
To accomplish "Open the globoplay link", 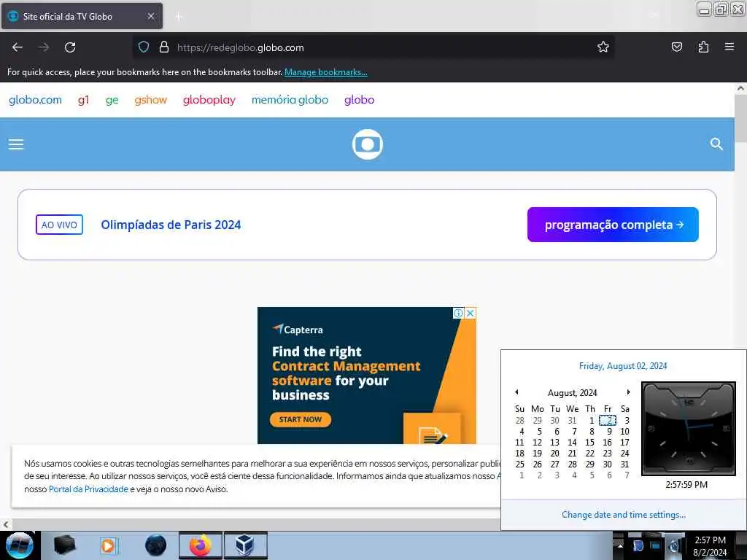I will click(x=209, y=100).
